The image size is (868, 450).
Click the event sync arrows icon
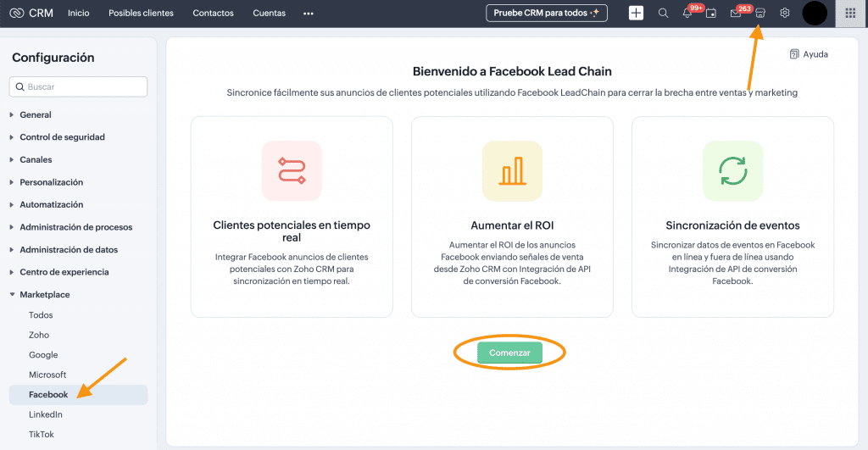pos(733,170)
